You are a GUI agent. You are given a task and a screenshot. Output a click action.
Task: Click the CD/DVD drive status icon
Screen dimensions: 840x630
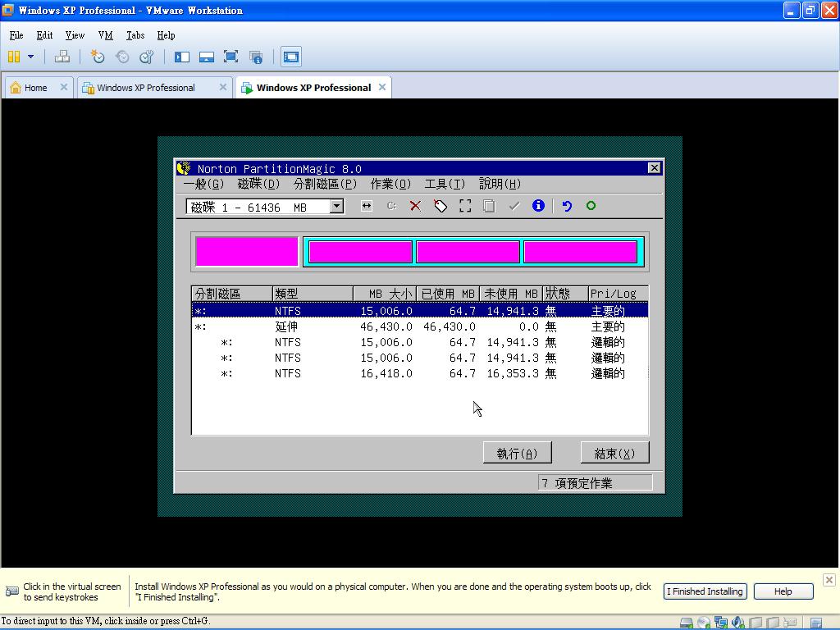(703, 623)
